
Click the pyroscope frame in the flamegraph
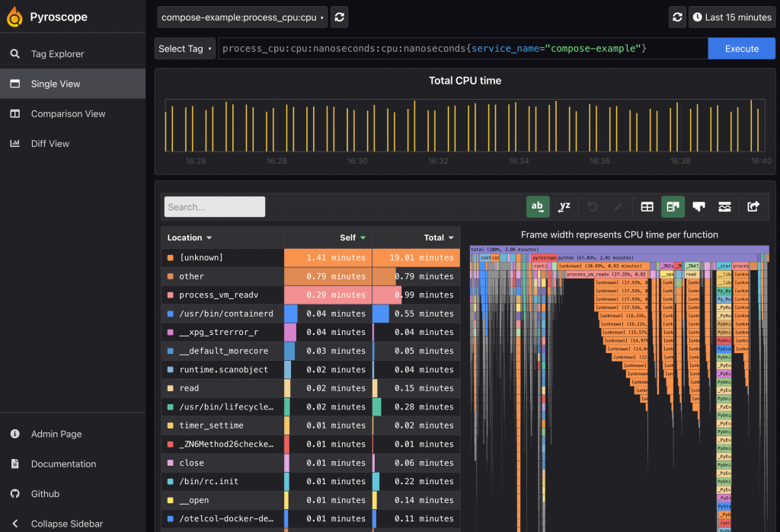pyautogui.click(x=544, y=257)
